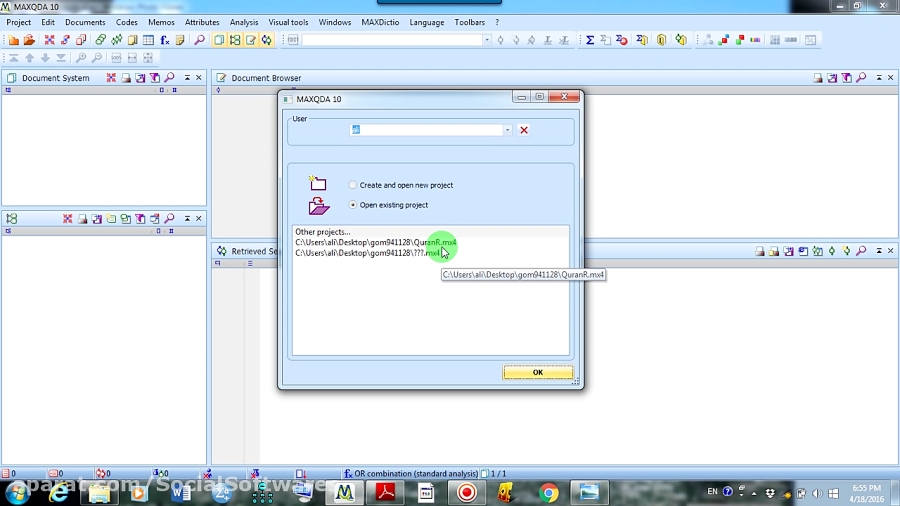Click the red reset activations icon in Document System header

click(x=111, y=77)
